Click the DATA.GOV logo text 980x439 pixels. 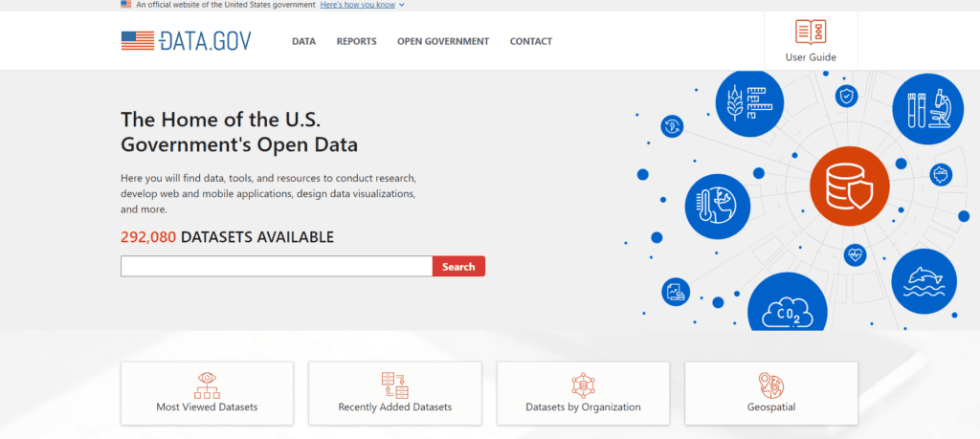[205, 41]
